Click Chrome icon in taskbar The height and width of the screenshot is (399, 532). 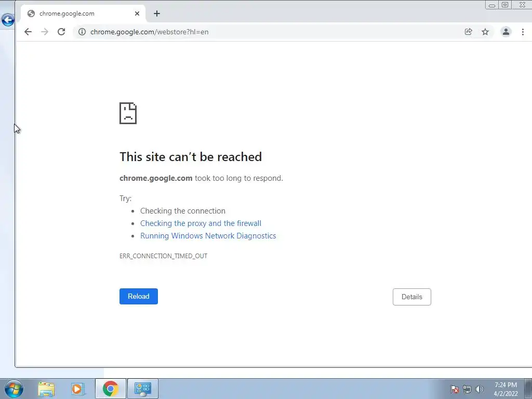tap(110, 389)
